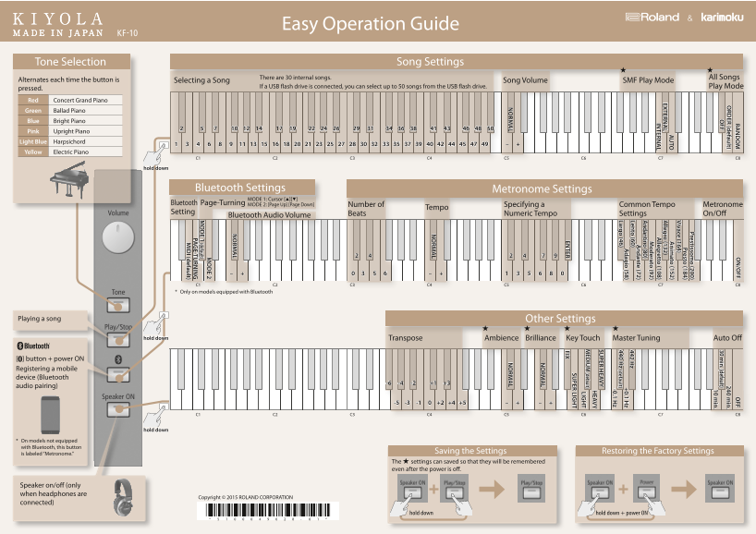The width and height of the screenshot is (756, 534).
Task: Click the Bluetooth logo above 'button + power ON'
Action: pyautogui.click(x=34, y=346)
